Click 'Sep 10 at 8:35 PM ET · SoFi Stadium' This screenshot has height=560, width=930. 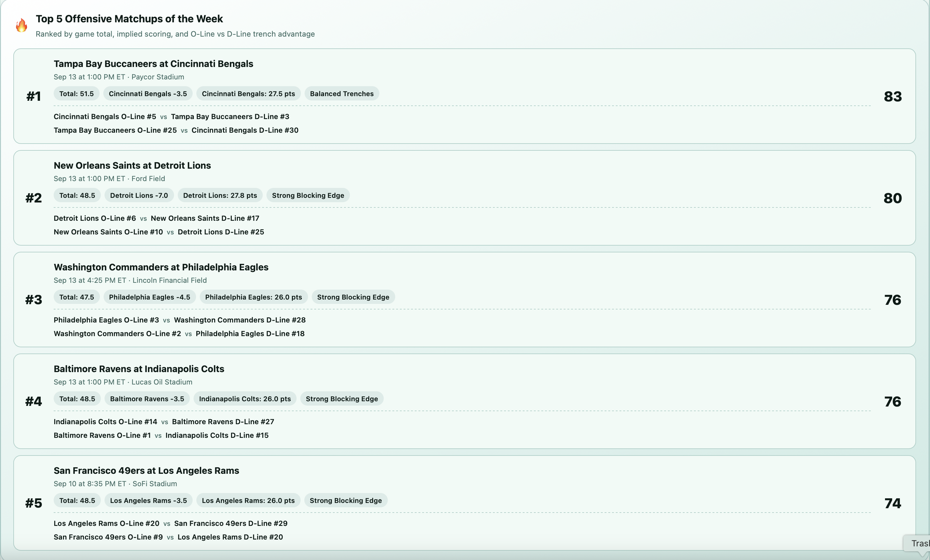click(x=115, y=484)
